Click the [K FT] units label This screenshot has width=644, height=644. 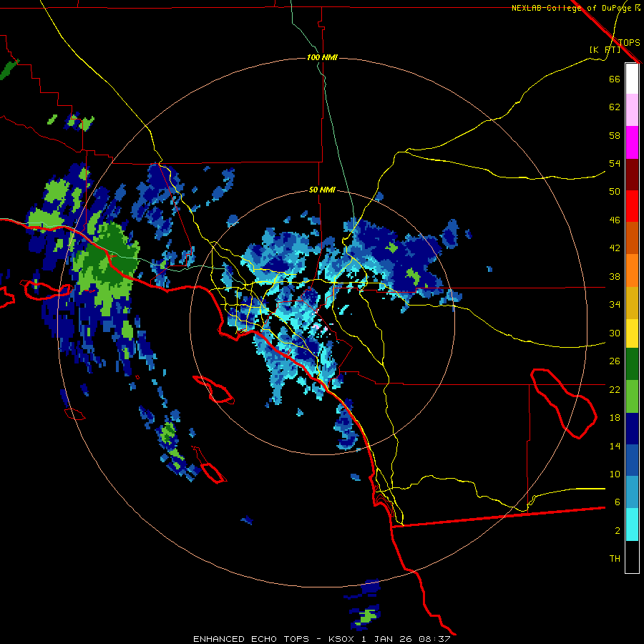[x=605, y=49]
